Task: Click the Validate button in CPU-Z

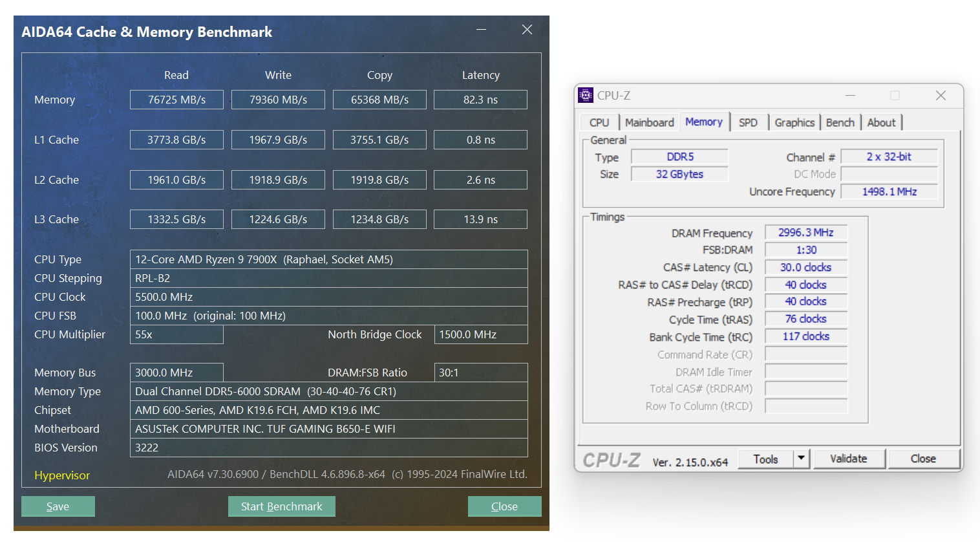Action: 848,459
